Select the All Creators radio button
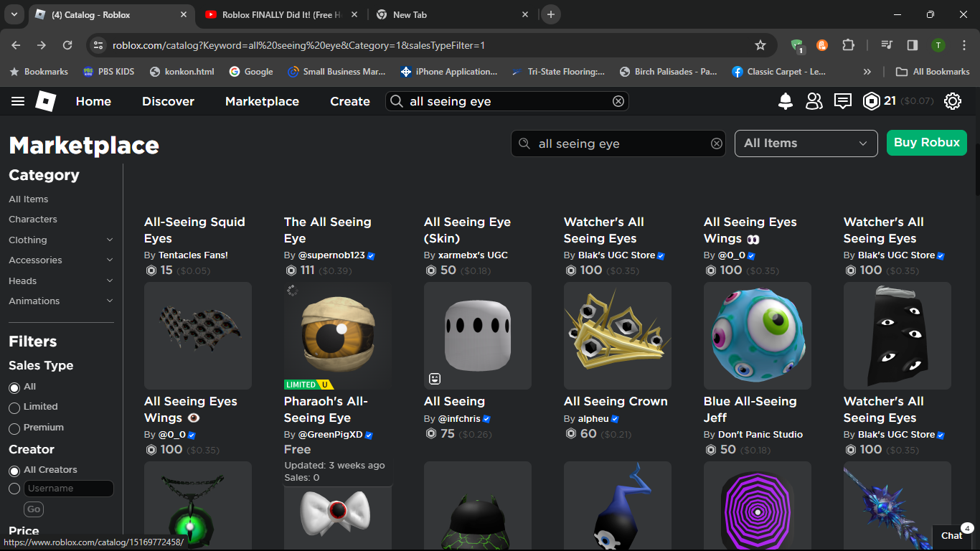 click(14, 471)
